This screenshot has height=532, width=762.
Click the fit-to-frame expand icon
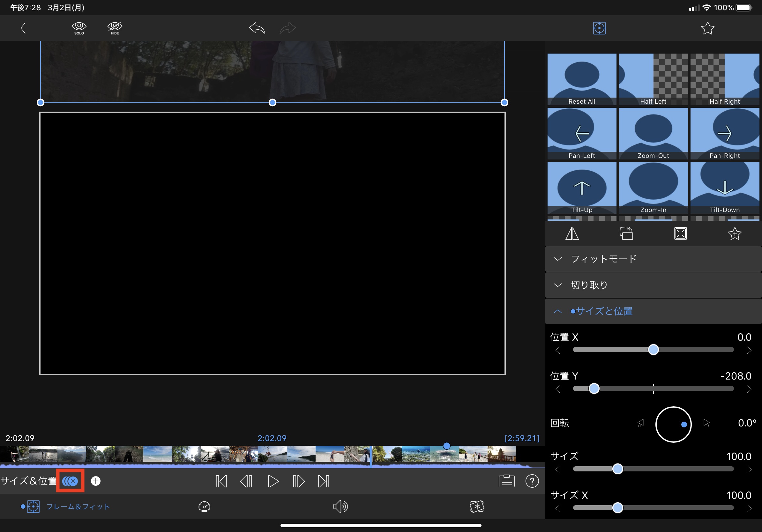(680, 234)
